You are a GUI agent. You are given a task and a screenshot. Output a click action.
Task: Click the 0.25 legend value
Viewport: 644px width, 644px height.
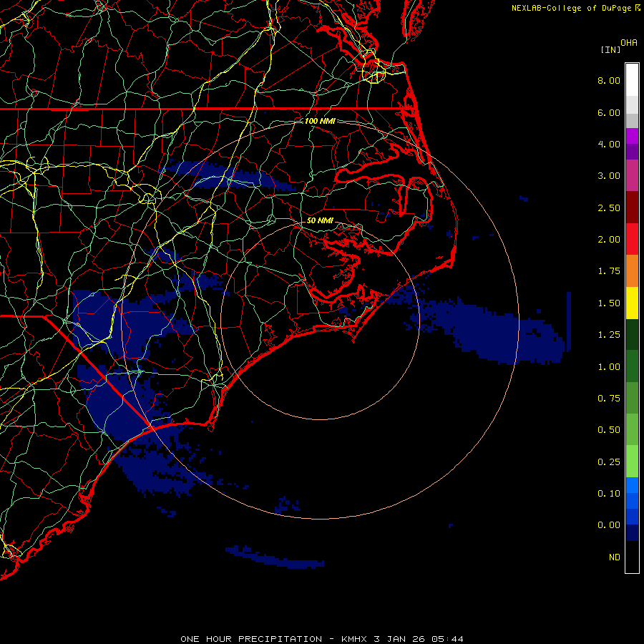point(609,462)
